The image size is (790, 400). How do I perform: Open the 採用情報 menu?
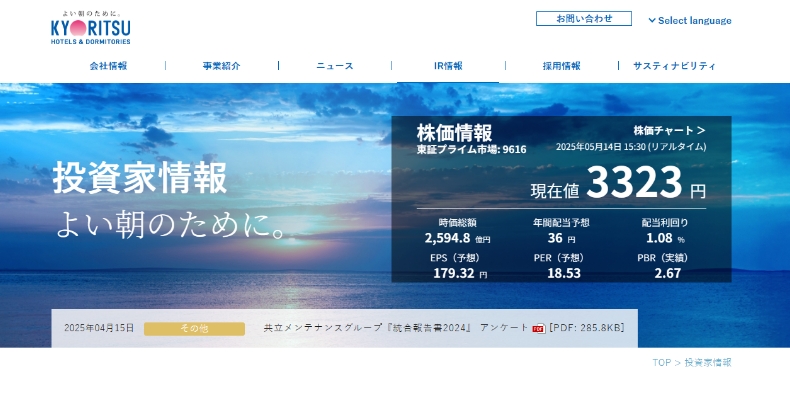[x=562, y=66]
